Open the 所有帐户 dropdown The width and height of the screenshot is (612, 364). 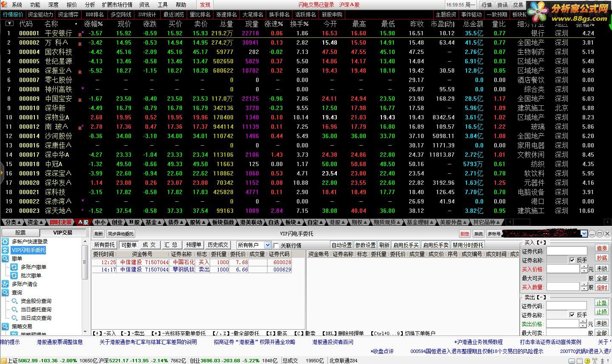click(267, 245)
